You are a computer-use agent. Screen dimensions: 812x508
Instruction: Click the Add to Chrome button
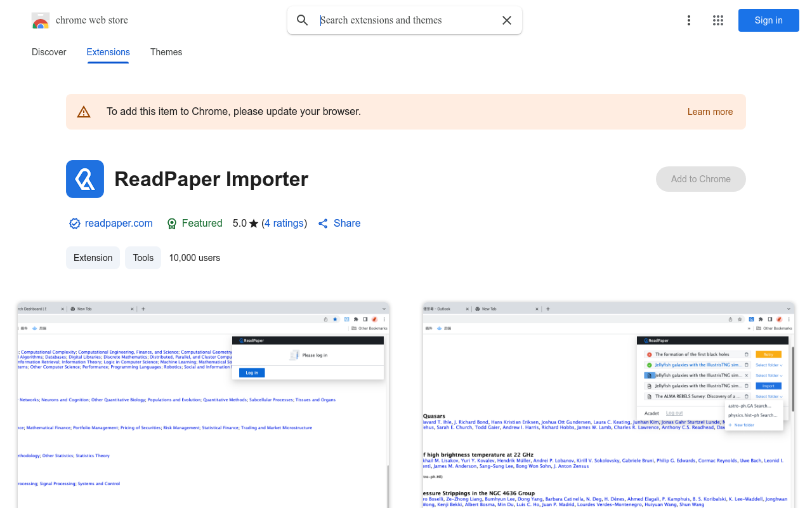coord(701,179)
